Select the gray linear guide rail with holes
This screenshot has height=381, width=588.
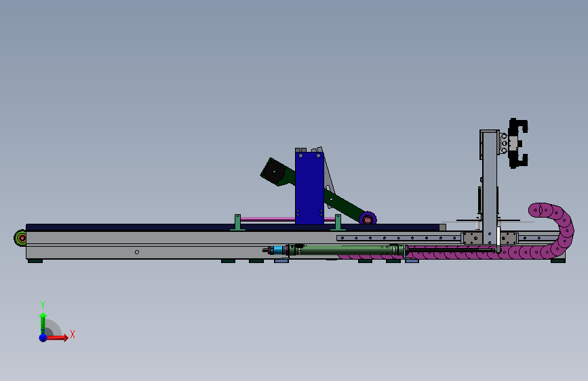pos(398,238)
